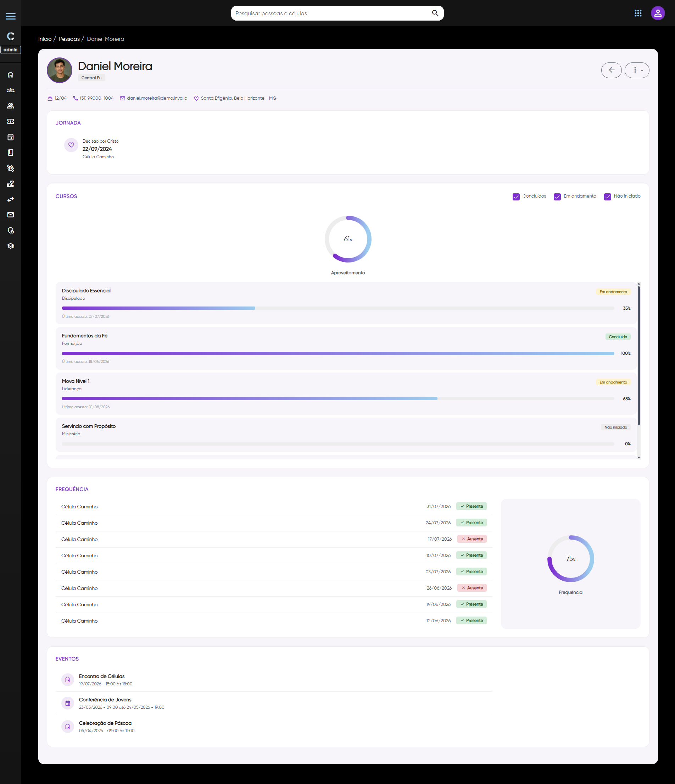Click the Não iniciado badge on Servindo com Propósito

pos(615,427)
